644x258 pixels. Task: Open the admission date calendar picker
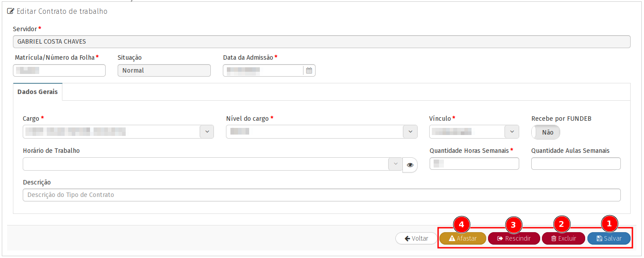pos(309,70)
